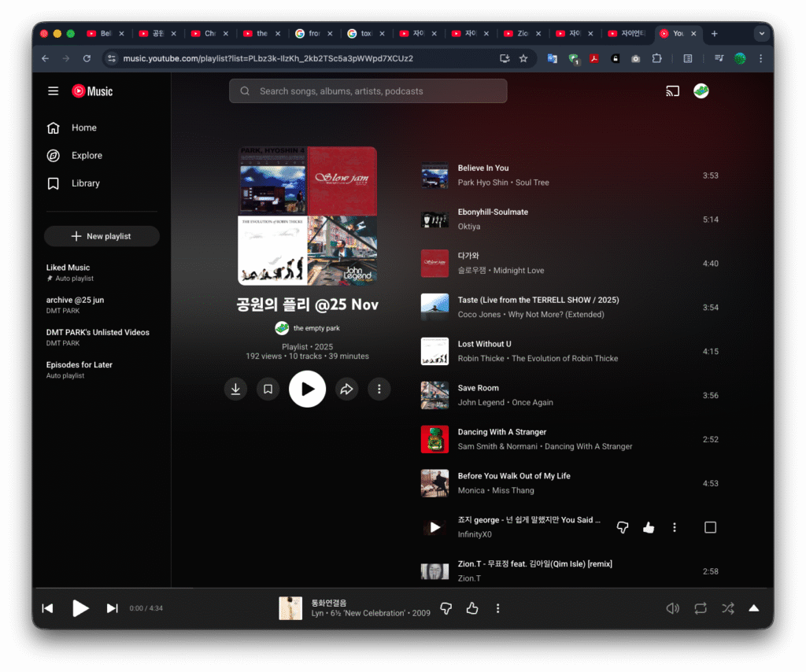
Task: Open Library from the sidebar
Action: (85, 183)
